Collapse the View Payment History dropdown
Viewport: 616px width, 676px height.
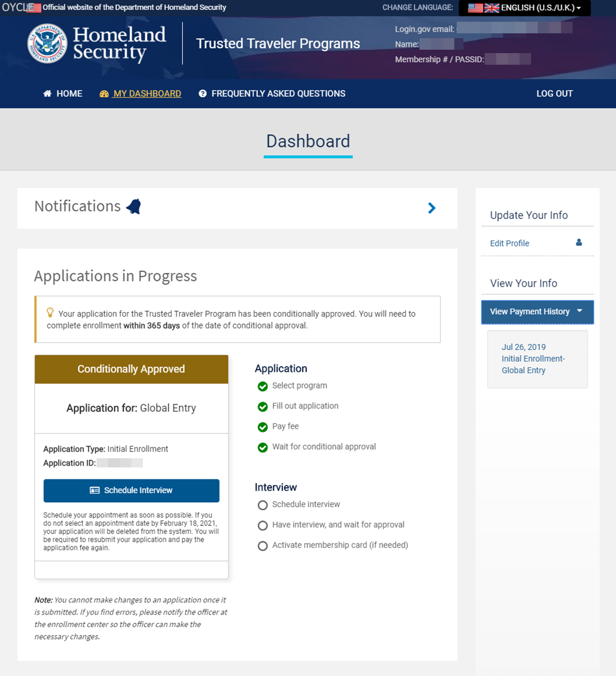pos(537,312)
